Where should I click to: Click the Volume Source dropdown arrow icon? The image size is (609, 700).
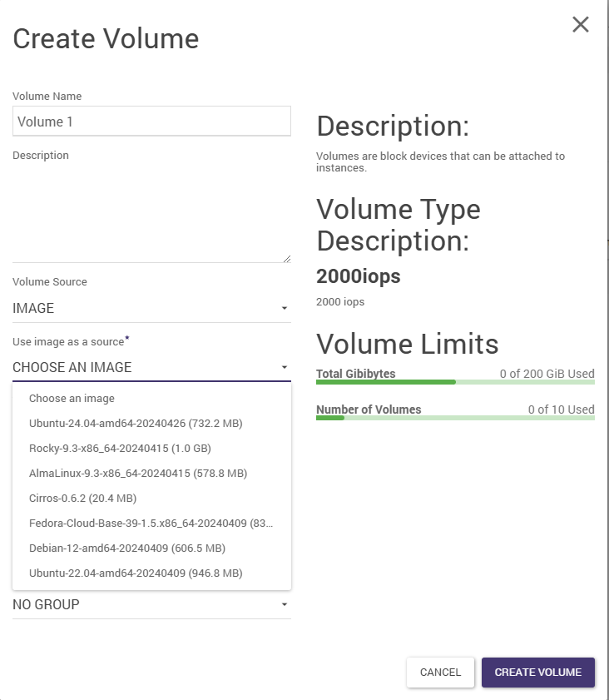click(284, 309)
